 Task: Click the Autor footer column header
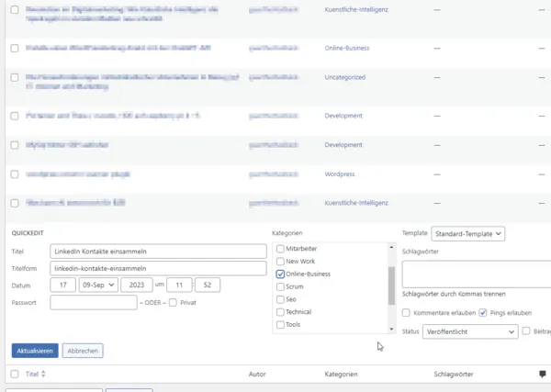click(x=257, y=374)
